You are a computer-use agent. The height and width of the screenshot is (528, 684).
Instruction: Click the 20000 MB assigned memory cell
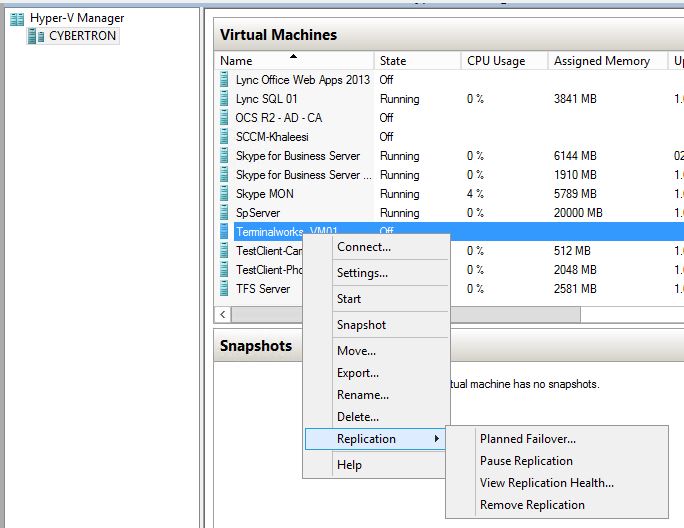click(578, 213)
